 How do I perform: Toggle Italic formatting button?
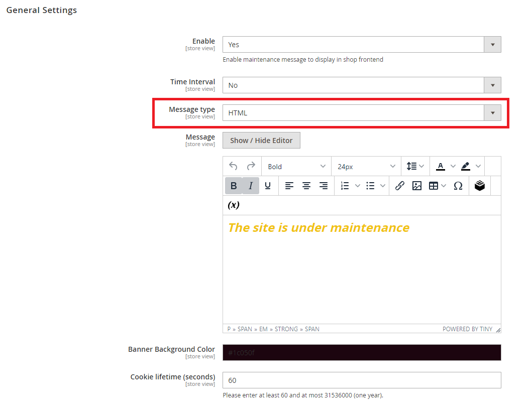[x=251, y=186]
